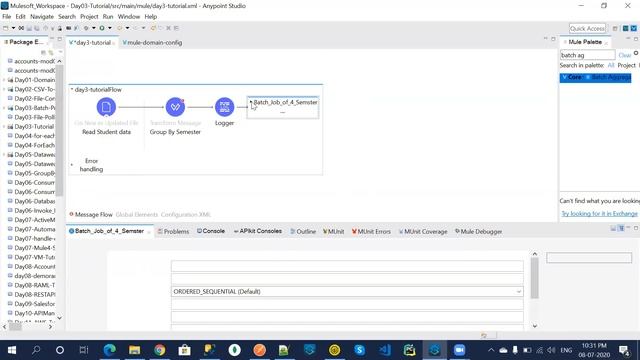Select the Day09-Salesforce project
Viewport: 640px width, 360px height.
coord(34,304)
